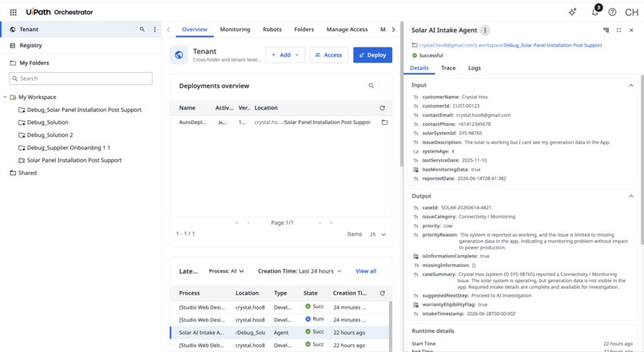Select Tenant in the sidebar
Image resolution: width=644 pixels, height=352 pixels.
coord(81,29)
